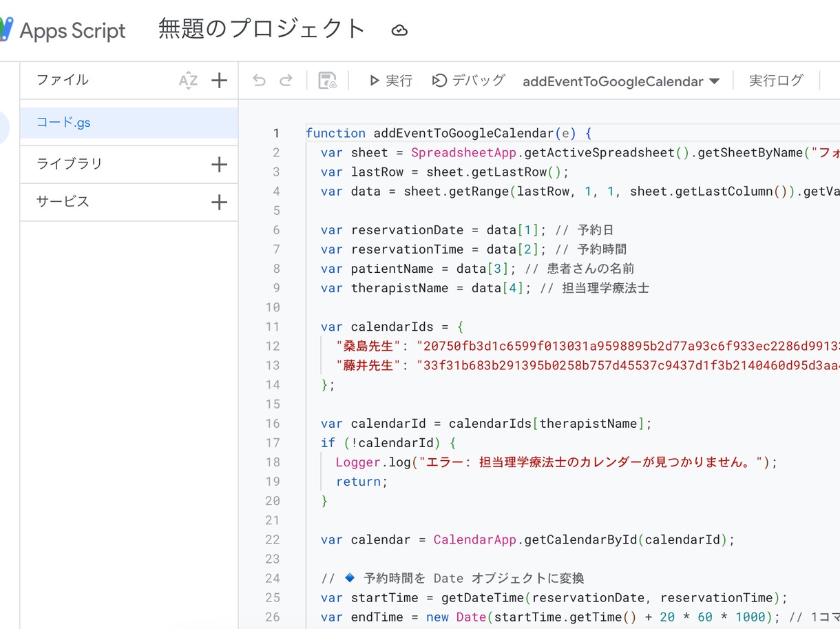Click the 桑島先生 key string
Viewport: 840px width, 629px height.
click(x=368, y=346)
